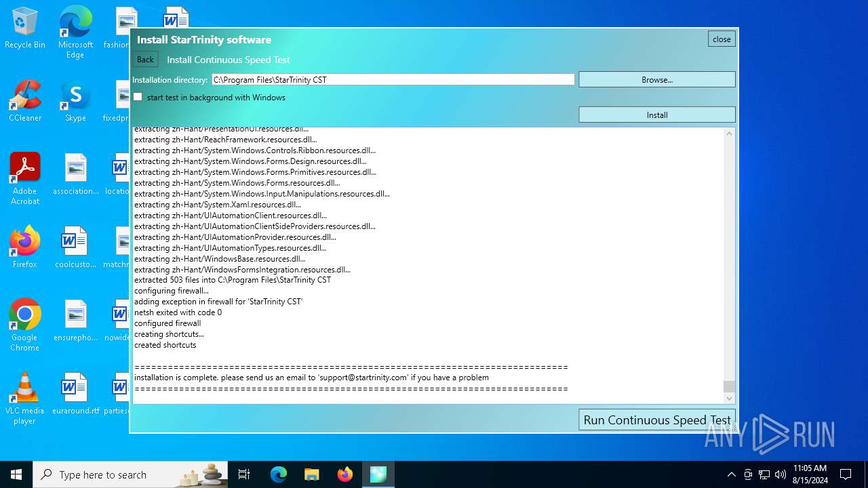Click the 'created shortcuts' log line
868x488 pixels.
(x=165, y=345)
